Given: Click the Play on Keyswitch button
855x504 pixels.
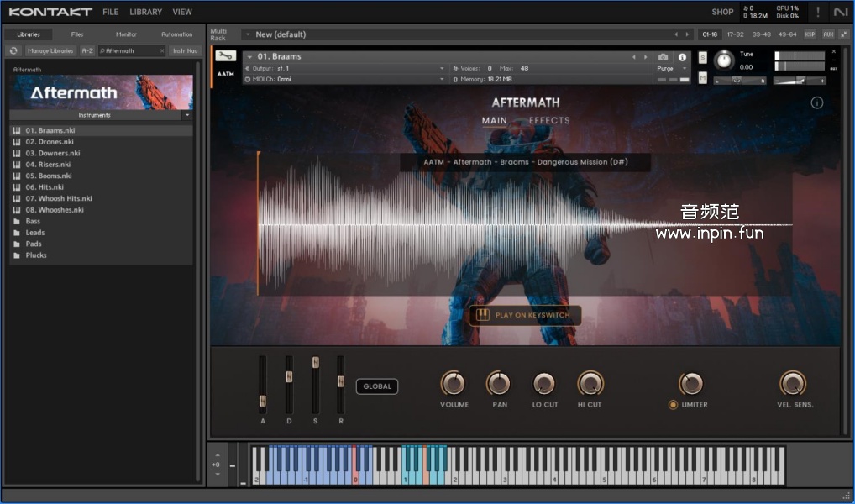Looking at the screenshot, I should [525, 315].
